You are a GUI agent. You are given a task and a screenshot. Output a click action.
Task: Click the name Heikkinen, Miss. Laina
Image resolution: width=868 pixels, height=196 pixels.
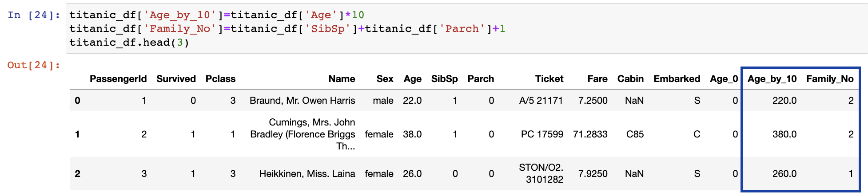tap(307, 174)
